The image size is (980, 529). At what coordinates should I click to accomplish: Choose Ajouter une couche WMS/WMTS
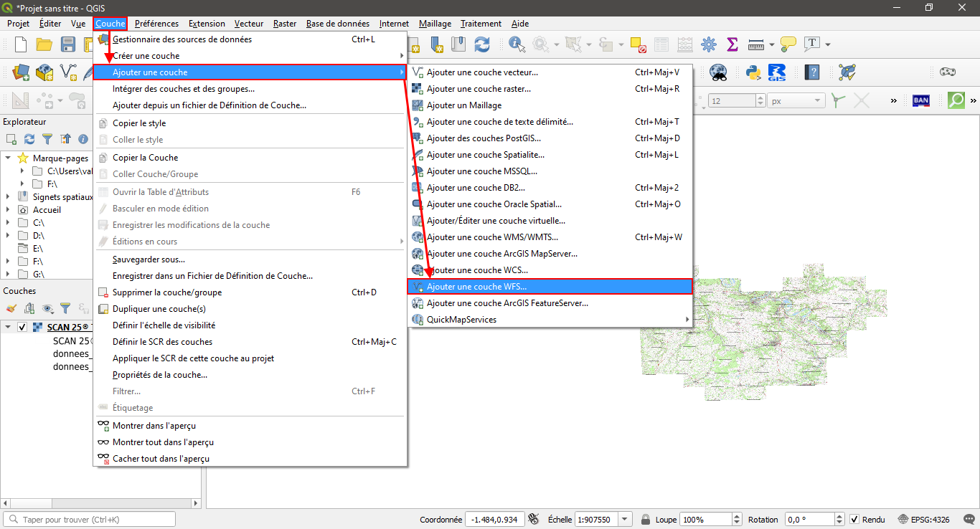(550, 237)
